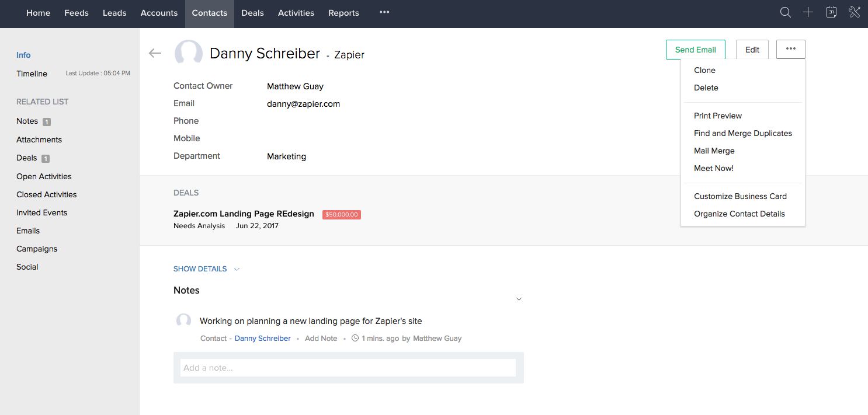Open Timeline in the left sidebar
Screen dimensions: 868x415
click(32, 74)
